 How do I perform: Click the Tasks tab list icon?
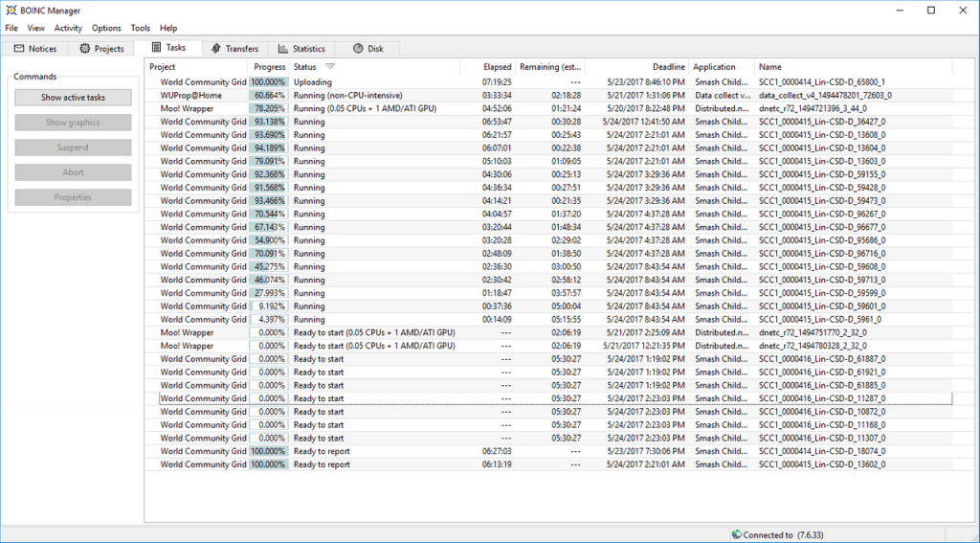(157, 47)
